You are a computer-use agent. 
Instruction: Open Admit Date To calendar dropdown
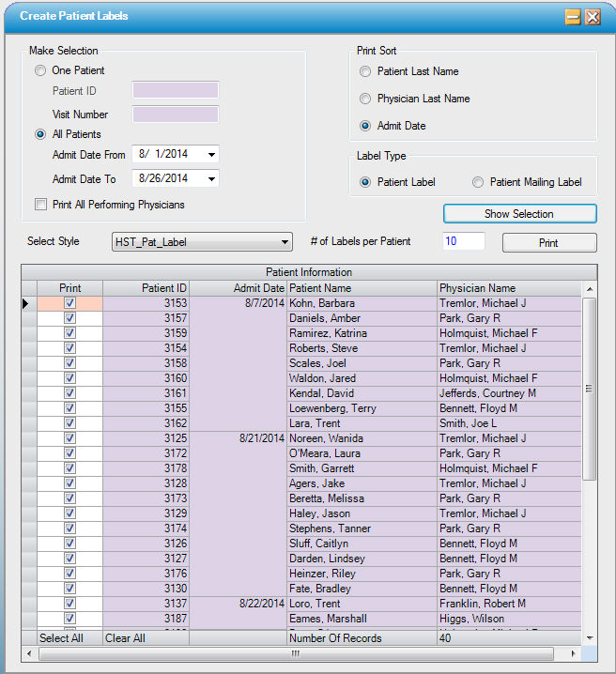point(211,178)
